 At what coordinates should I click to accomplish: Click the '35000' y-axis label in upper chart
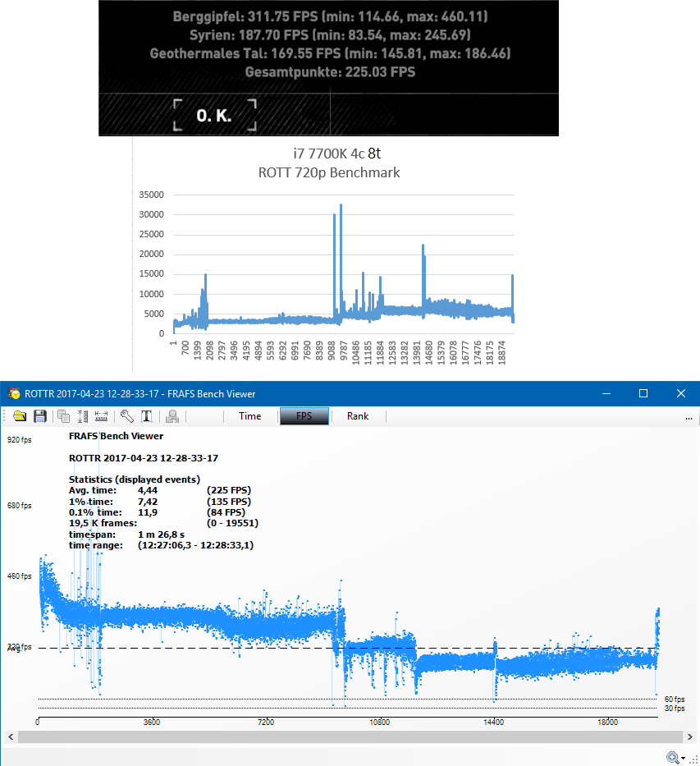(x=151, y=195)
